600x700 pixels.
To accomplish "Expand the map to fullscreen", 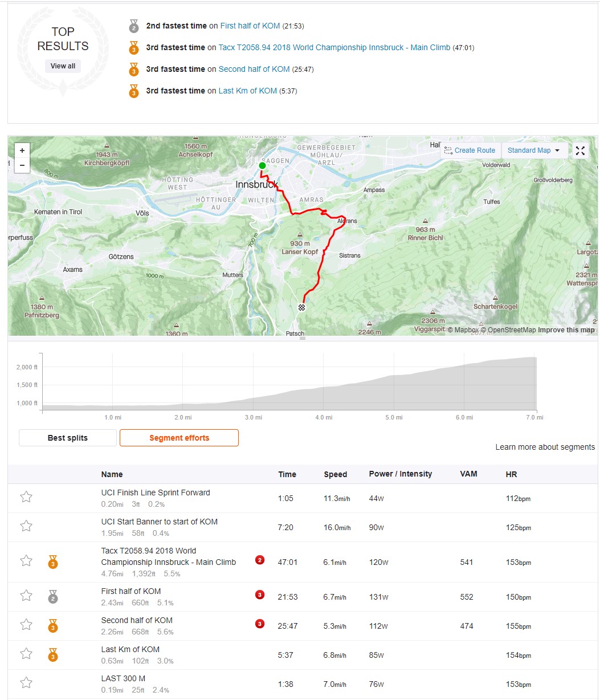I will click(x=580, y=150).
